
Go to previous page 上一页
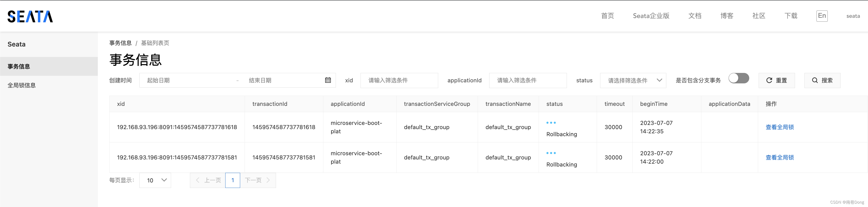207,180
